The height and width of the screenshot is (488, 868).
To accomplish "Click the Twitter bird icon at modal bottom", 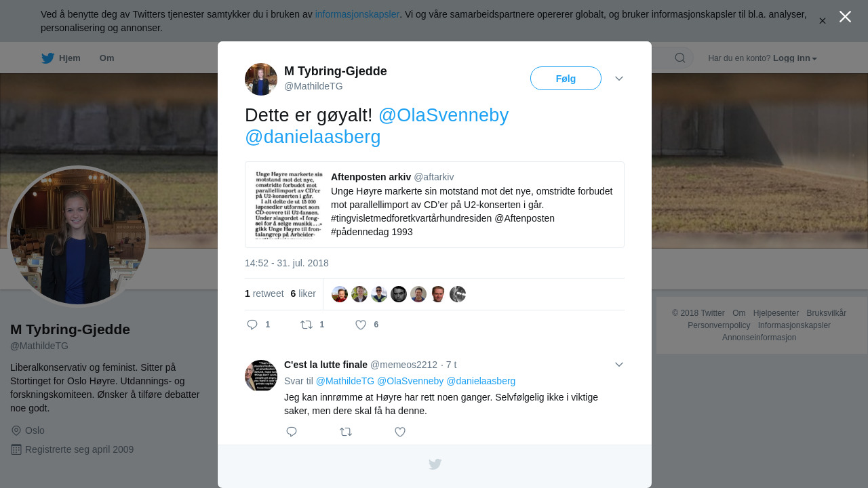I will (x=435, y=464).
